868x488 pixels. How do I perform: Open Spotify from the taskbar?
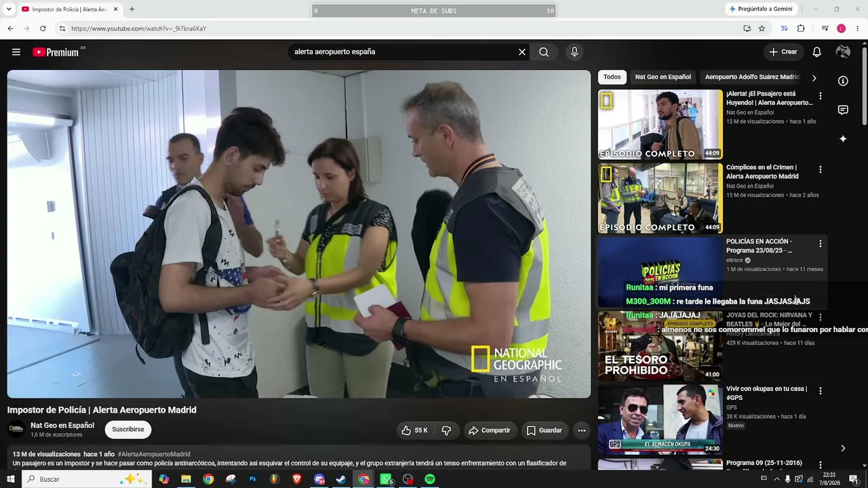coord(430,479)
